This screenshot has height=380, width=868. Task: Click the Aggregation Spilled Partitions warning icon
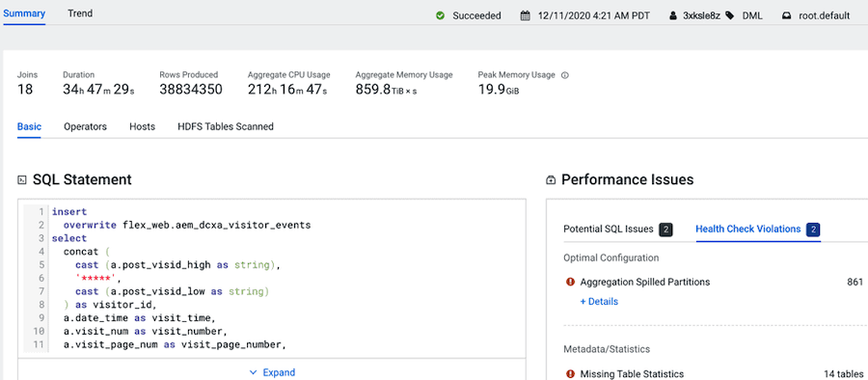click(570, 282)
